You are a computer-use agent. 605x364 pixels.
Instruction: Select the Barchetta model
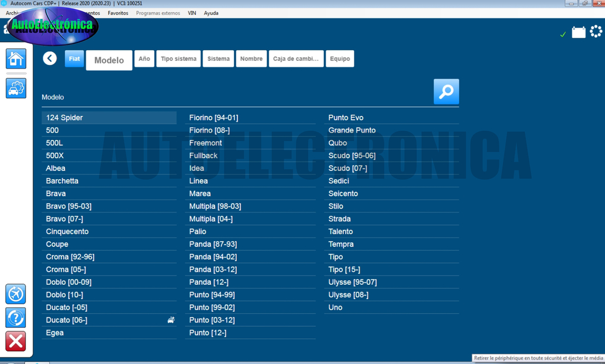coord(109,181)
